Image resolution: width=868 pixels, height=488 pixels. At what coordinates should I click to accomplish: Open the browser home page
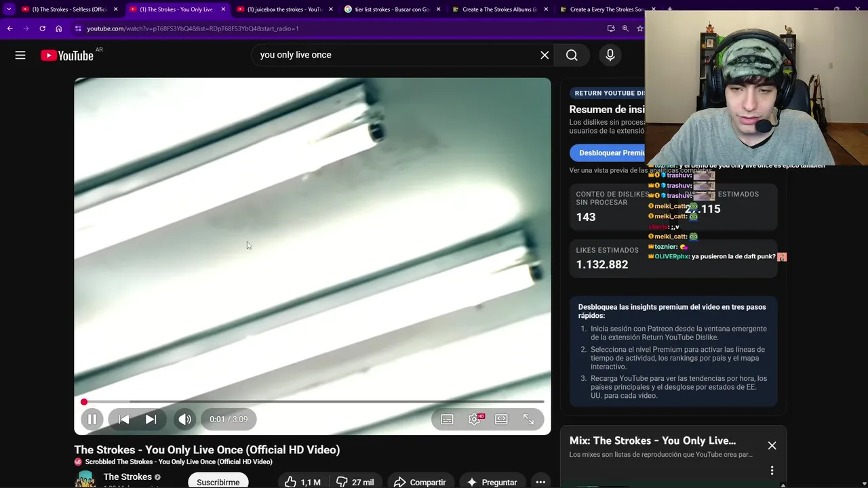click(58, 28)
